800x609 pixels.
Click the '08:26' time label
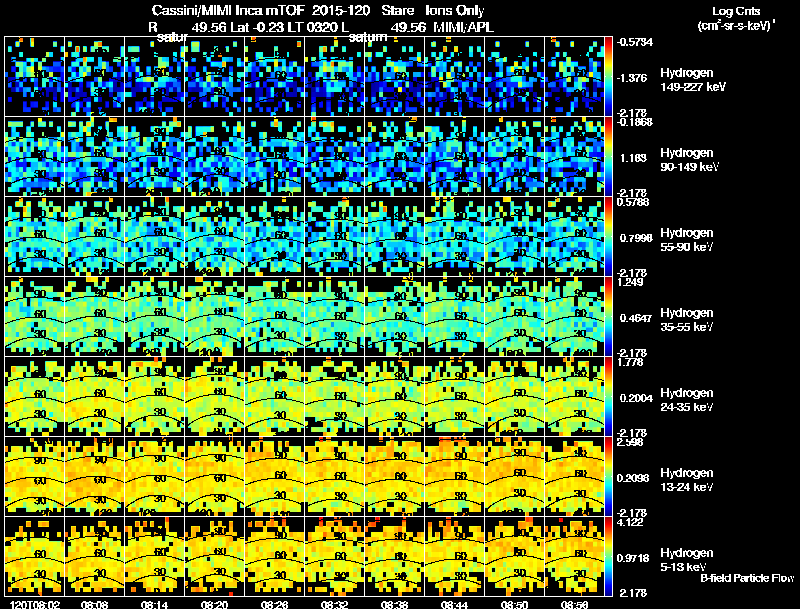tap(274, 604)
